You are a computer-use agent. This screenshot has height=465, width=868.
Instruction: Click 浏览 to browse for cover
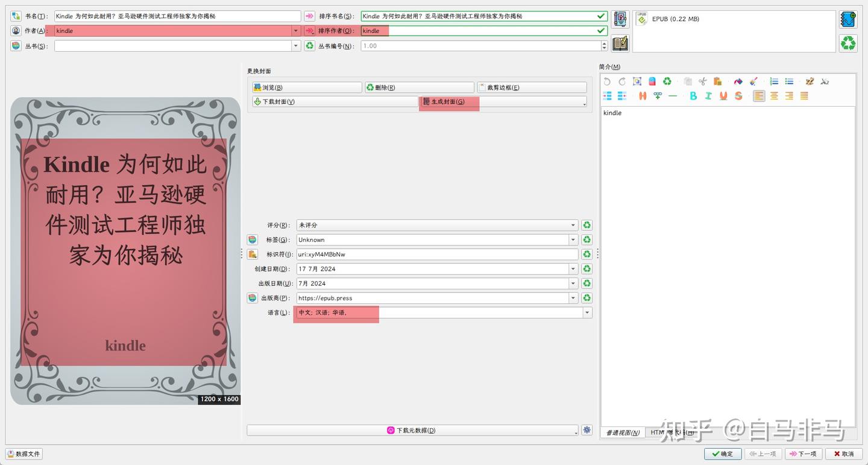tap(307, 87)
